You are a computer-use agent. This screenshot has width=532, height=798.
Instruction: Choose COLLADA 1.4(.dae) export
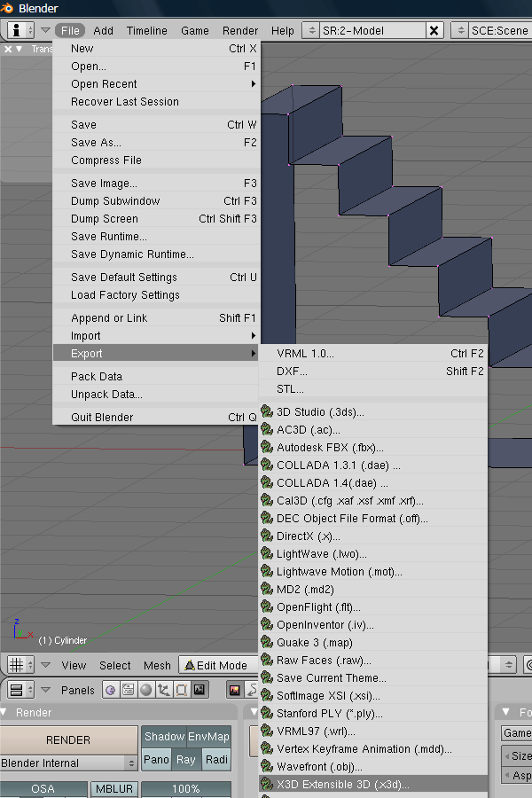[x=373, y=483]
